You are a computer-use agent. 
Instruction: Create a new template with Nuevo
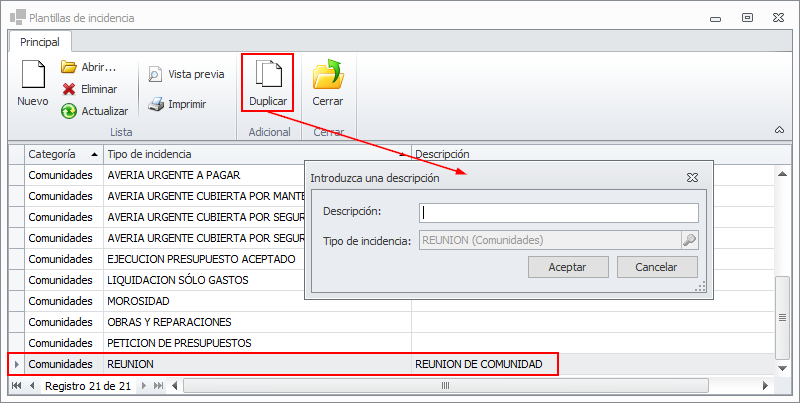[33, 83]
